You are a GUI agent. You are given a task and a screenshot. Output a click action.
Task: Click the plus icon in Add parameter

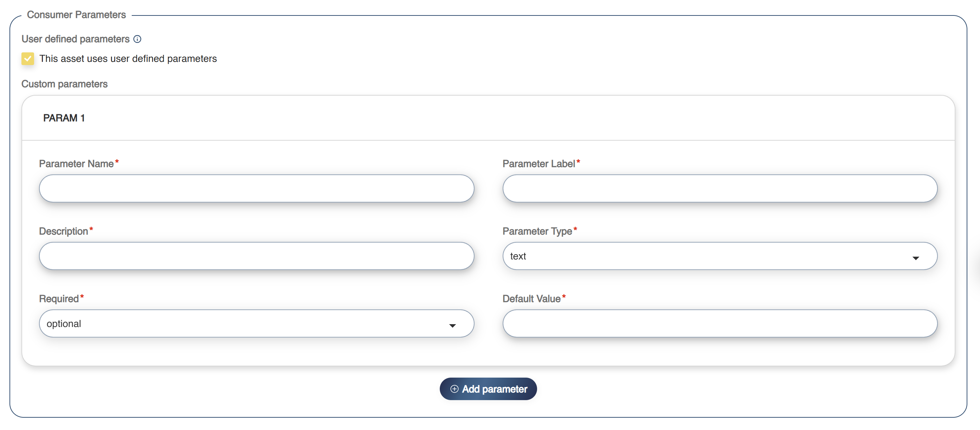click(454, 389)
